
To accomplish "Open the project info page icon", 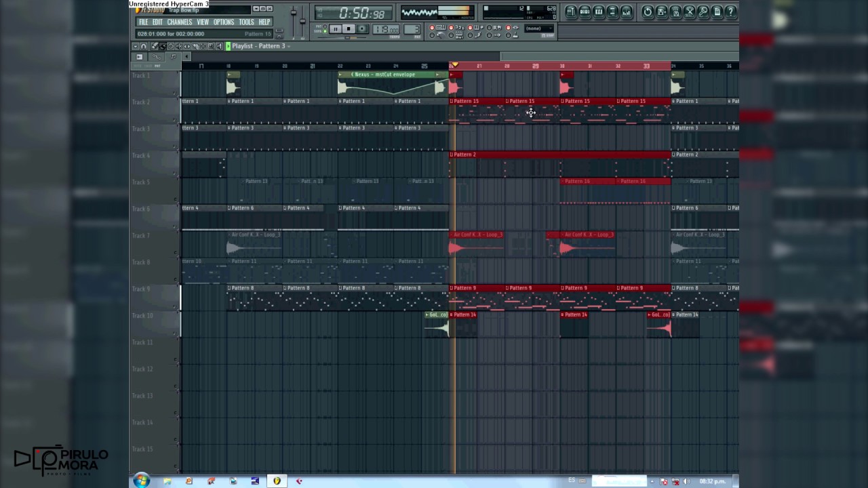I will (x=717, y=12).
